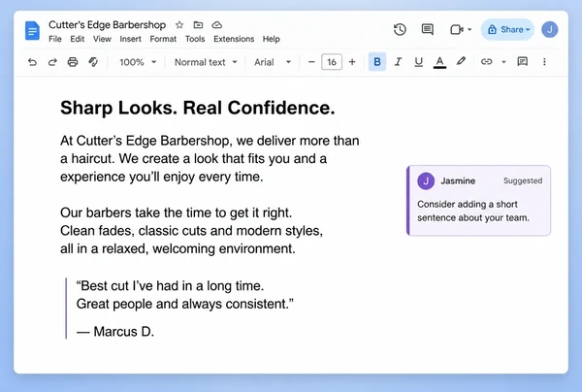Click the paragraph starting At Cutter's Edge
This screenshot has height=392, width=582.
210,159
